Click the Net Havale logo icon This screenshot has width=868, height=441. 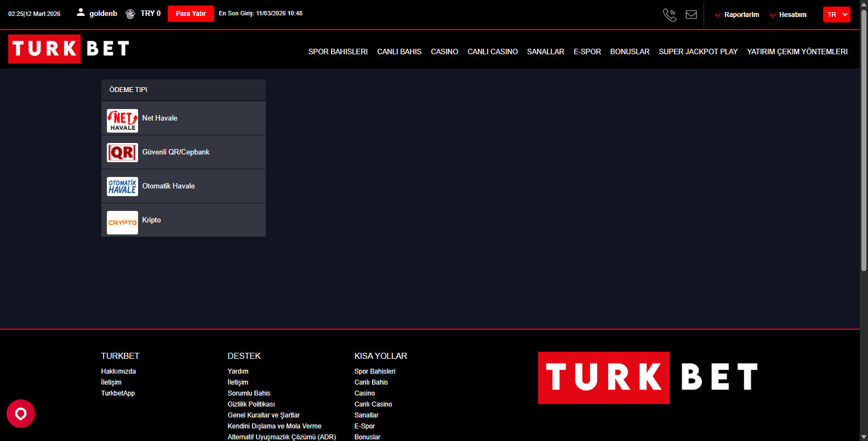point(122,121)
